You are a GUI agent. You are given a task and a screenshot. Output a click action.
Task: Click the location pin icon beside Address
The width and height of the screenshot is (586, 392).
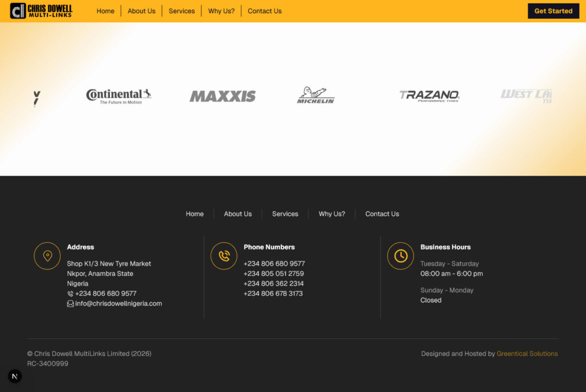pos(47,256)
